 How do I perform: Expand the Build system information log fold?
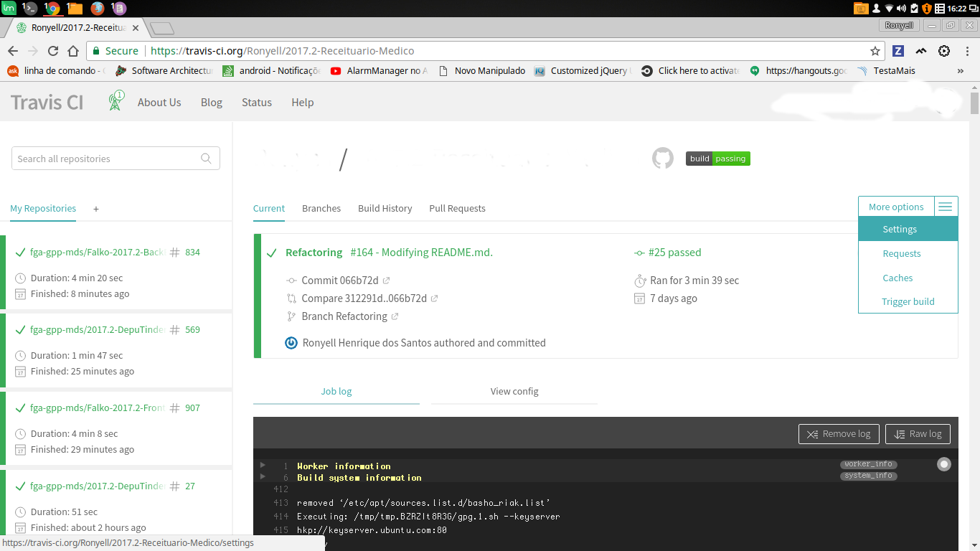coord(263,476)
